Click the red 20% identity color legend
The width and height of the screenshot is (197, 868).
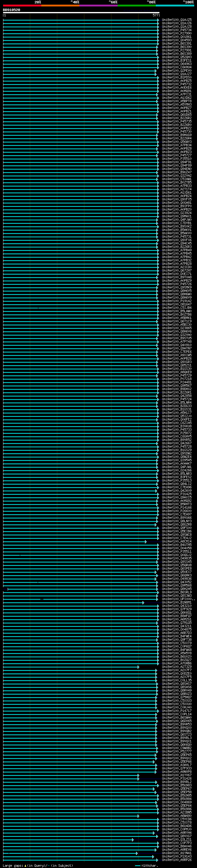[x=22, y=6]
